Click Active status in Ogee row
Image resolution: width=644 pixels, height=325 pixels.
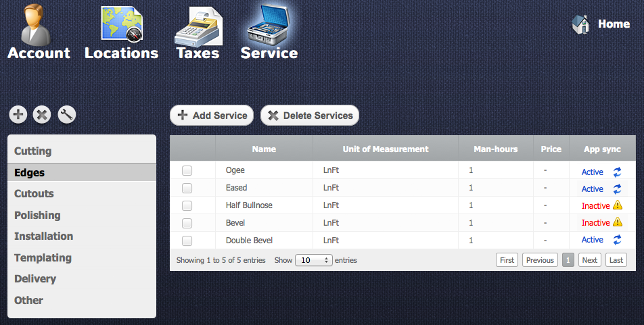click(x=593, y=172)
